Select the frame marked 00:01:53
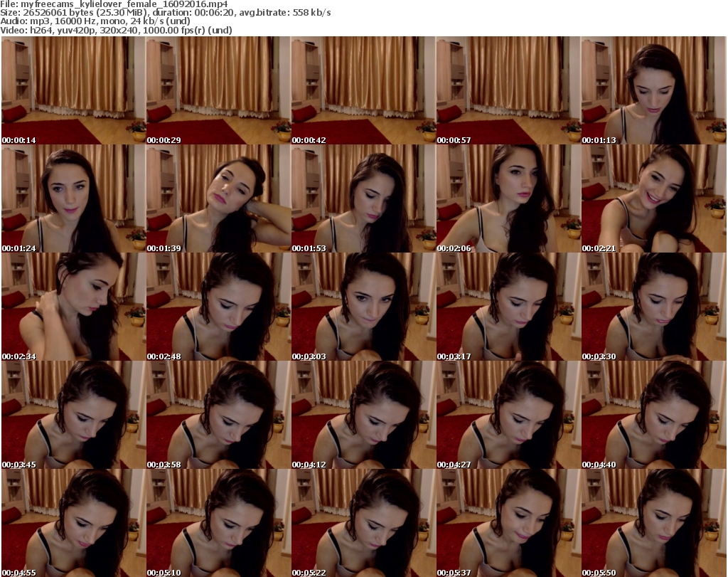This screenshot has width=728, height=577. 363,198
